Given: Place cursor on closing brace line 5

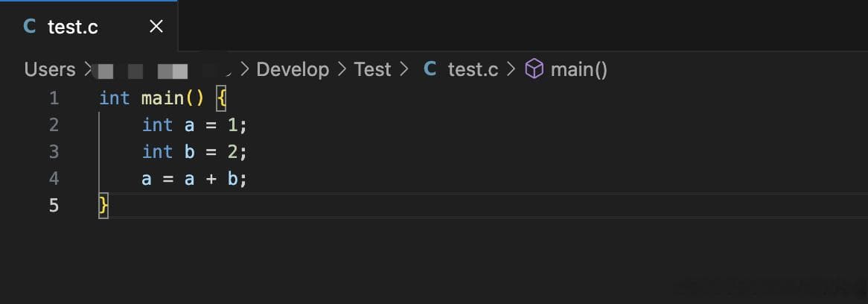Looking at the screenshot, I should coord(103,206).
